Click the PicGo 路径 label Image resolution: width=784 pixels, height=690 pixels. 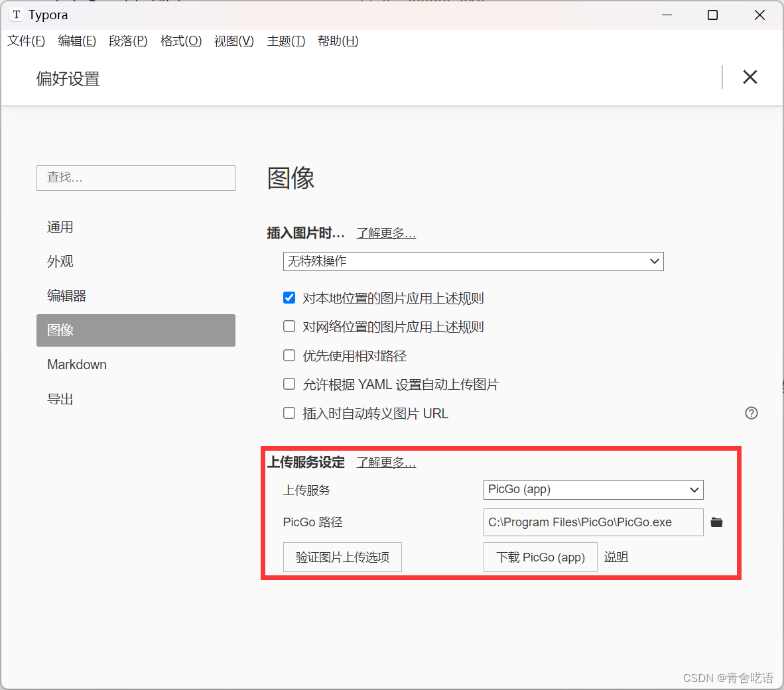coord(313,522)
